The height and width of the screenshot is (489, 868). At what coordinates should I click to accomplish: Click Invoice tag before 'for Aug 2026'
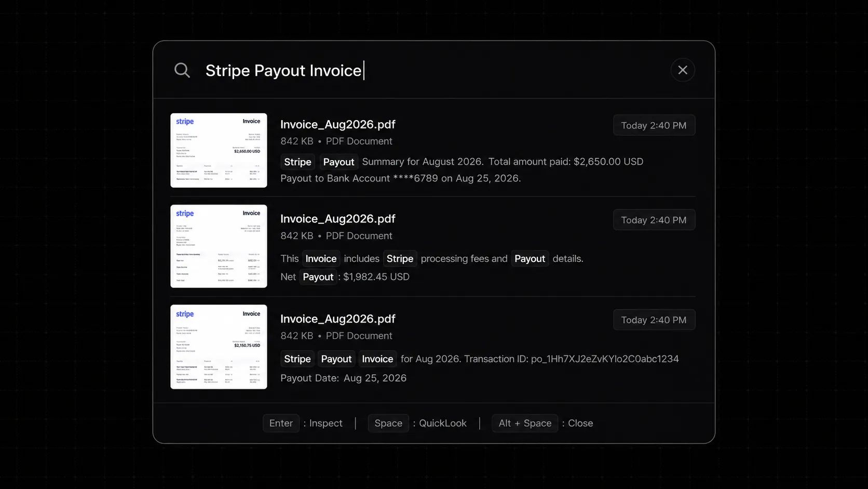click(x=377, y=359)
